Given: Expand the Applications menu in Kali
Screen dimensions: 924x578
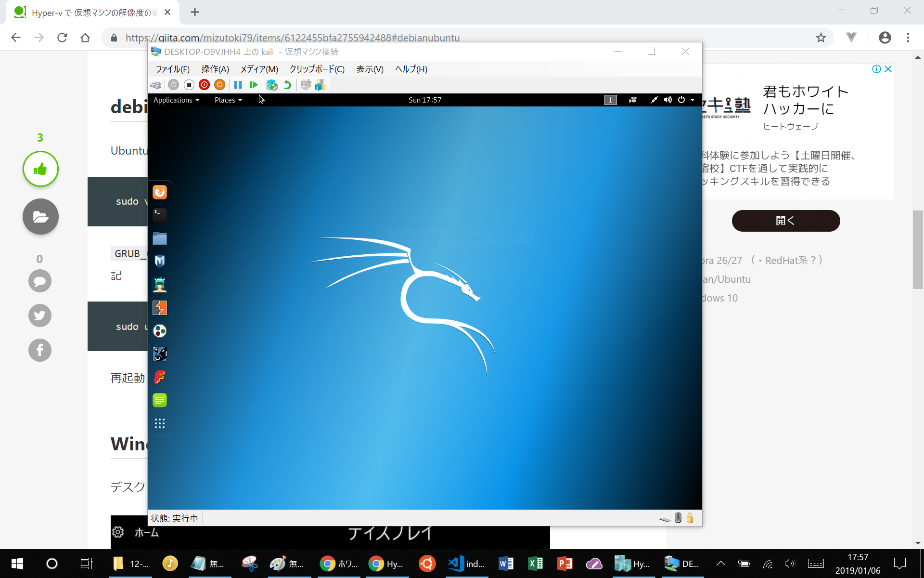Looking at the screenshot, I should pos(176,100).
